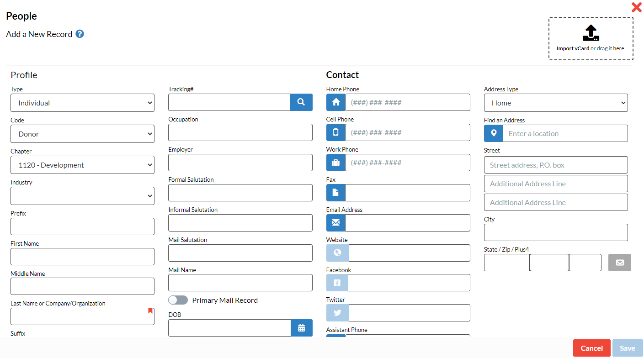Click the First Name input field
This screenshot has width=644, height=358.
click(83, 257)
